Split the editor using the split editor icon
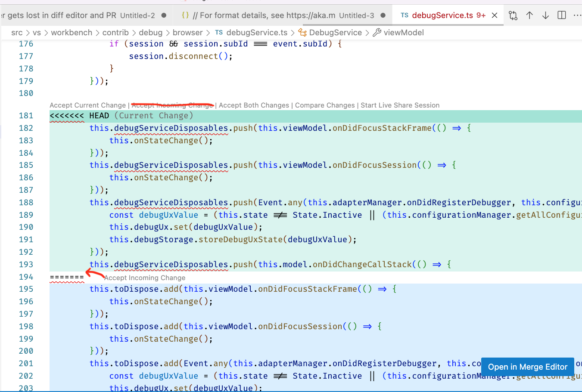582x392 pixels. coord(561,15)
